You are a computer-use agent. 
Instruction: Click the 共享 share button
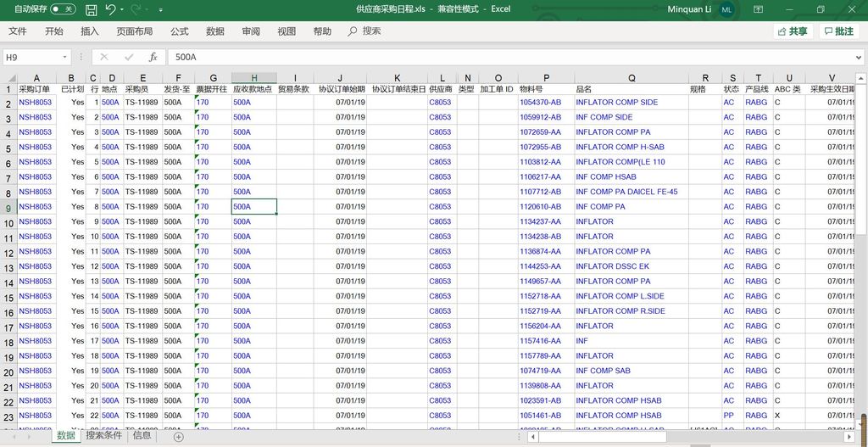pos(792,31)
